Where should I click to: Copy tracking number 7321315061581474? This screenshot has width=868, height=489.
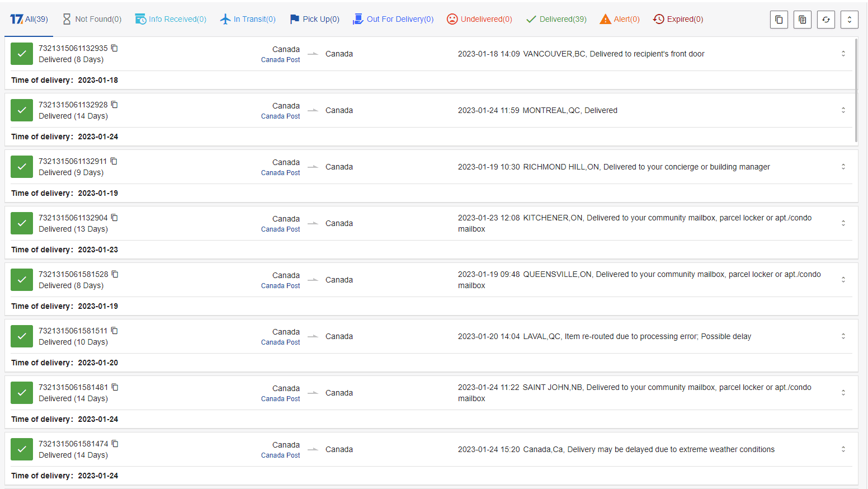[115, 443]
